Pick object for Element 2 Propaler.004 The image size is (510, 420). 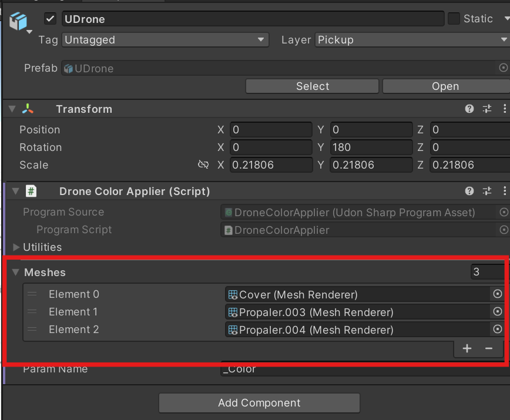pyautogui.click(x=497, y=329)
